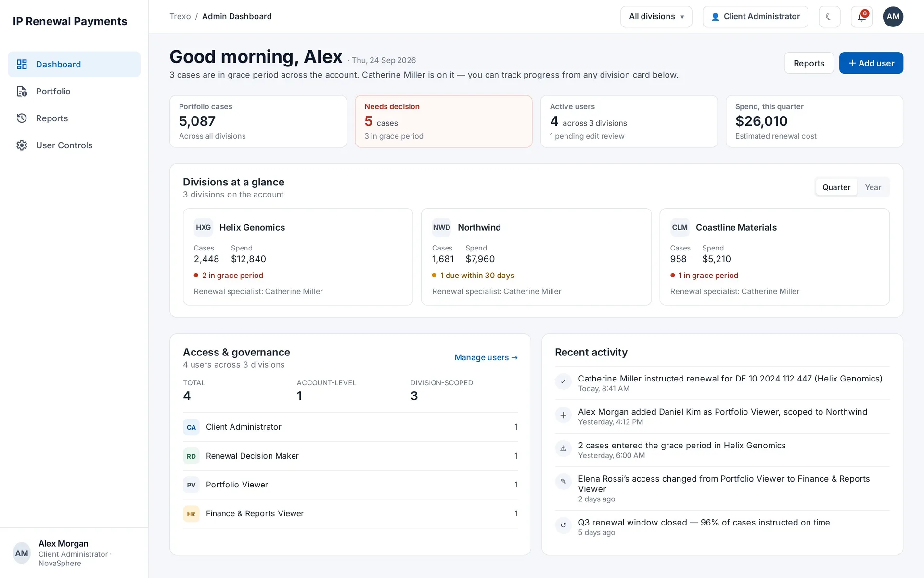Click the Renewal Decision Maker row
This screenshot has height=578, width=924.
click(350, 456)
